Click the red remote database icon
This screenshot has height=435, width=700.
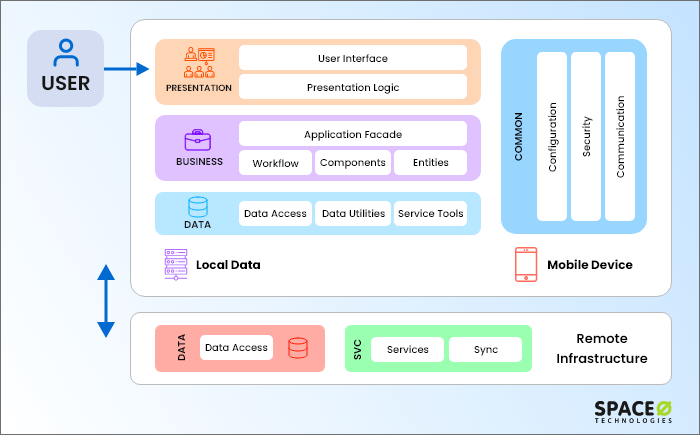click(x=298, y=348)
